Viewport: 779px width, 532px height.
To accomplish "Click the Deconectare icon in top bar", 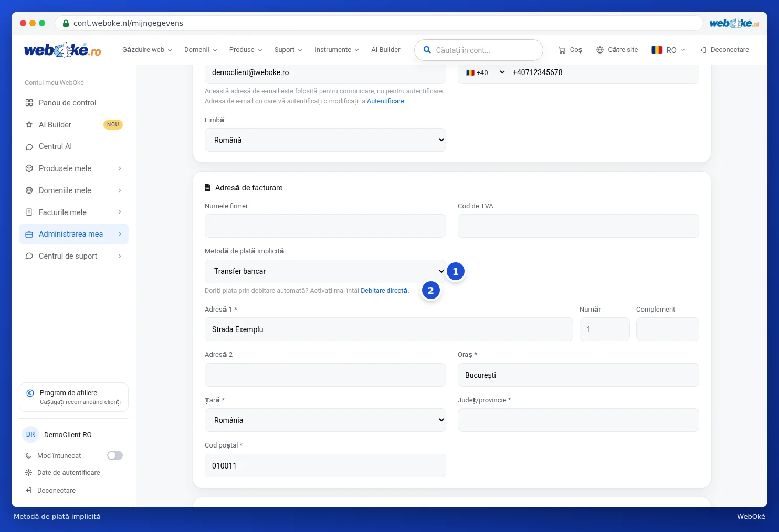I will (x=703, y=50).
